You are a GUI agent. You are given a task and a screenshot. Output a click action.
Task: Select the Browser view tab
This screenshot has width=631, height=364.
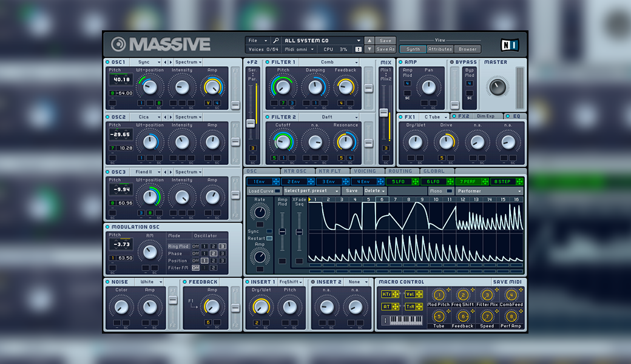(467, 49)
